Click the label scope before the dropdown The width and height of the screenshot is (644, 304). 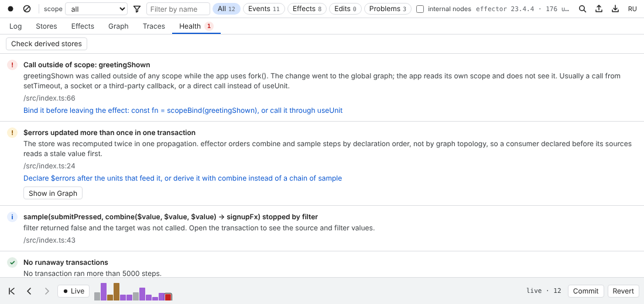53,9
